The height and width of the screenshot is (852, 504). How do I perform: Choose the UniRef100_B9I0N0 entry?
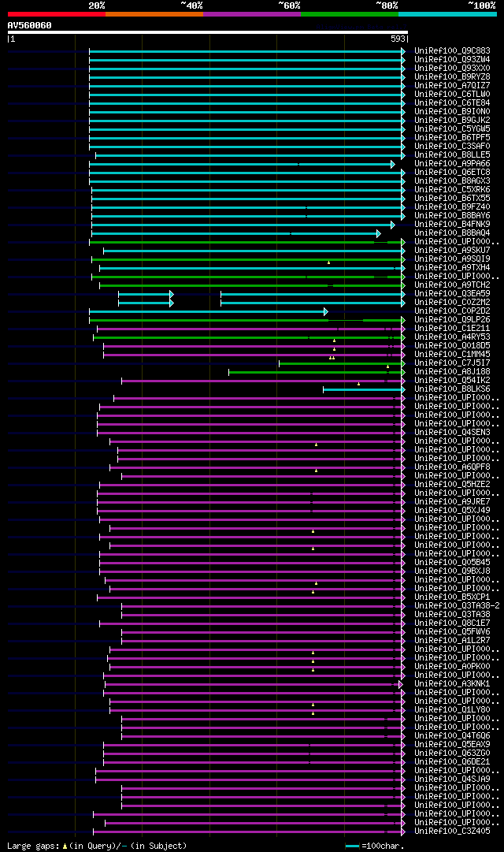(x=452, y=112)
